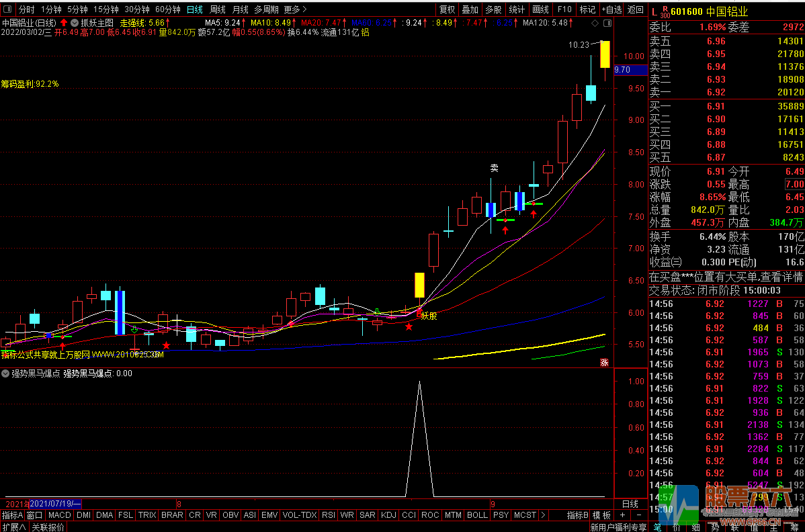Viewport: 805px width, 532px height.
Task: Click the panel layout icon beside the diamond
Action: click(607, 23)
